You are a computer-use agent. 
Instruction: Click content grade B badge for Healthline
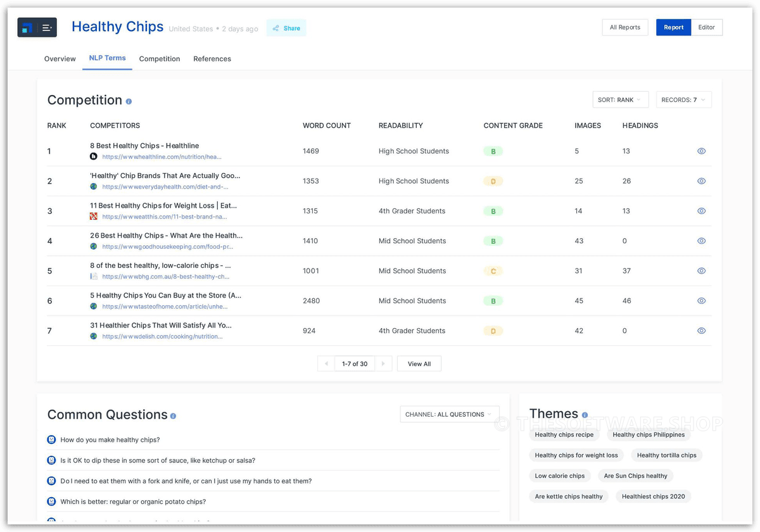[x=493, y=151]
